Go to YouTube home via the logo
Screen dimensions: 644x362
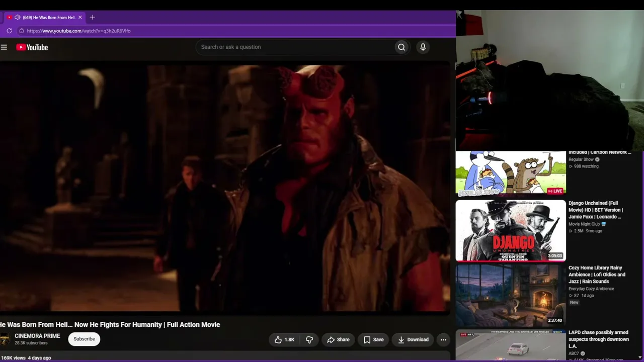(32, 47)
